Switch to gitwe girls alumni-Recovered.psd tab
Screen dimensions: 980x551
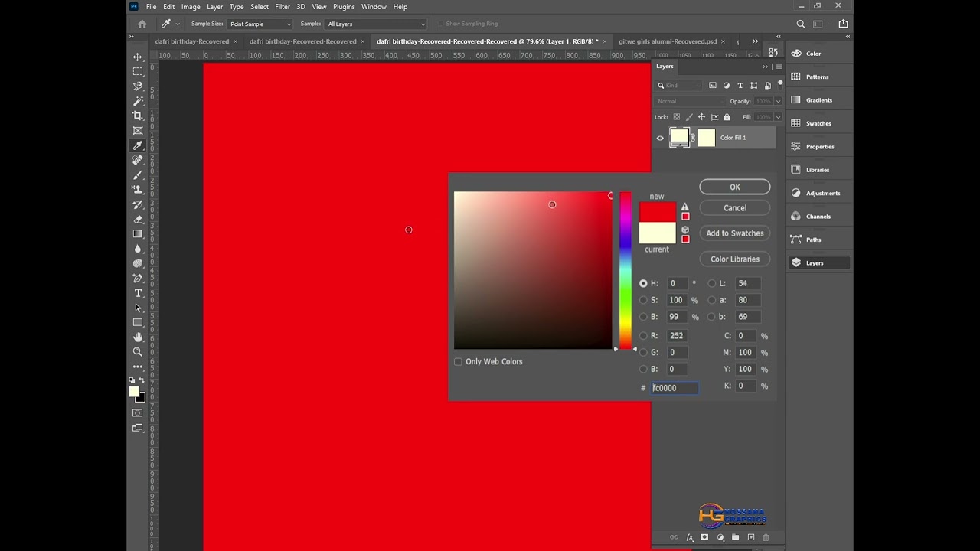click(668, 41)
